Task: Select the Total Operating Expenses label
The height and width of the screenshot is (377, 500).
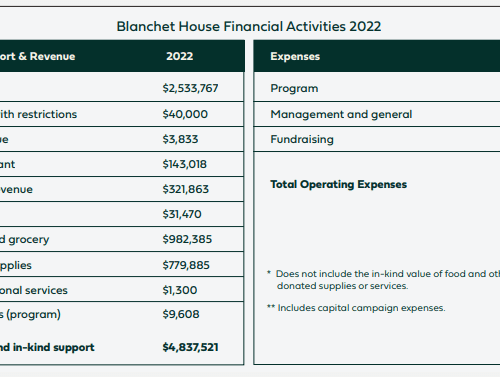Action: click(x=339, y=185)
